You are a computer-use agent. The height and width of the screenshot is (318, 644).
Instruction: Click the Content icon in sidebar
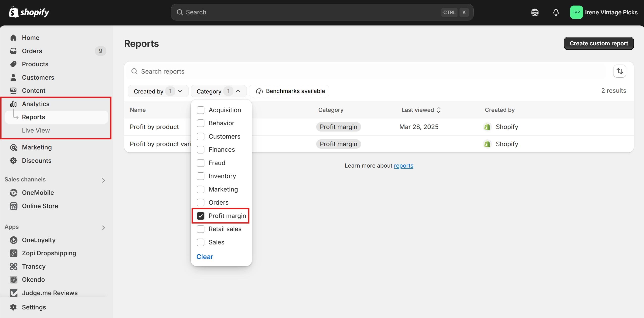[x=13, y=90]
